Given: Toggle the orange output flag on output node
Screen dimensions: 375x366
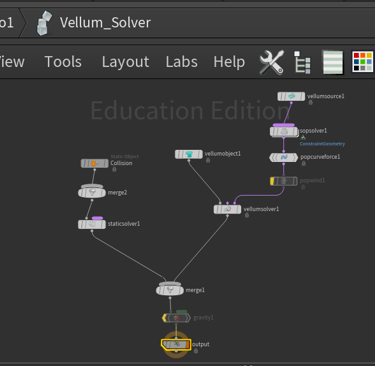Looking at the screenshot, I should pyautogui.click(x=188, y=344).
